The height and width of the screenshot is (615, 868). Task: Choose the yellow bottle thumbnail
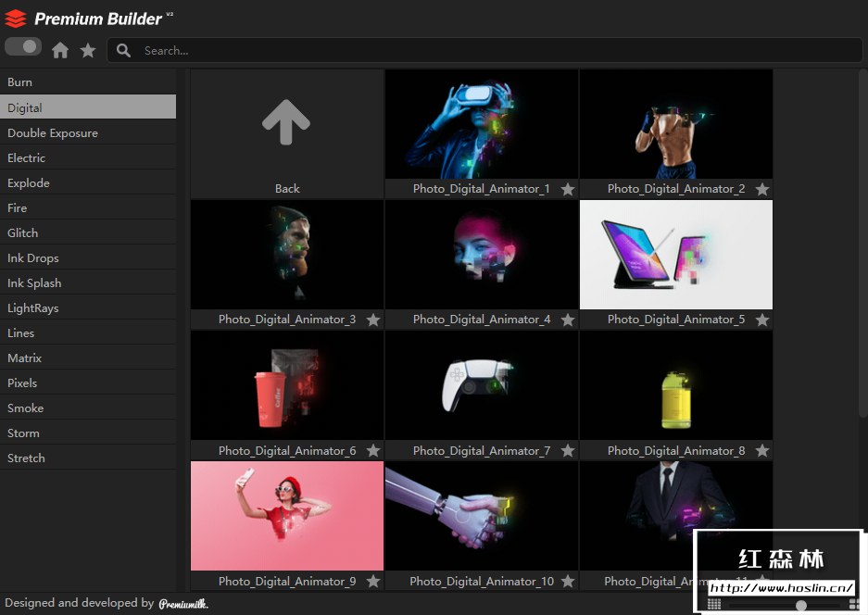click(x=676, y=385)
